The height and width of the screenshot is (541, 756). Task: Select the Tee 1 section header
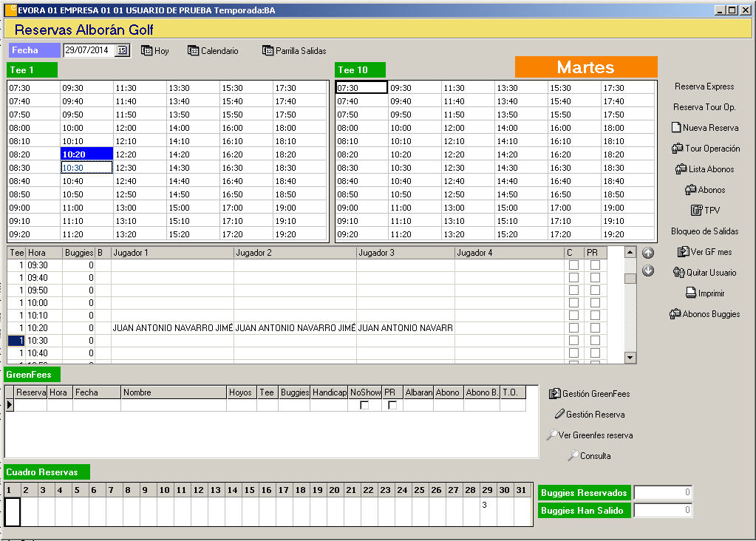pos(32,70)
